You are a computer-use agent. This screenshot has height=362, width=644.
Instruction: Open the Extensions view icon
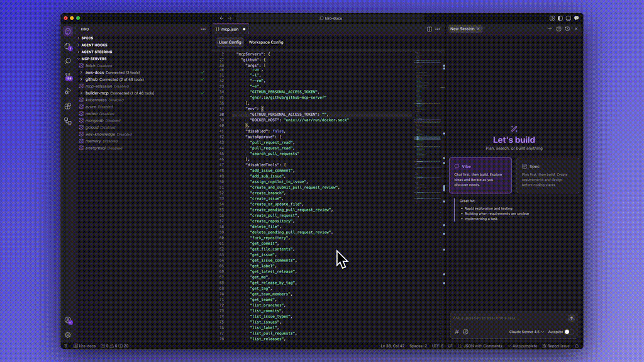coord(68,106)
